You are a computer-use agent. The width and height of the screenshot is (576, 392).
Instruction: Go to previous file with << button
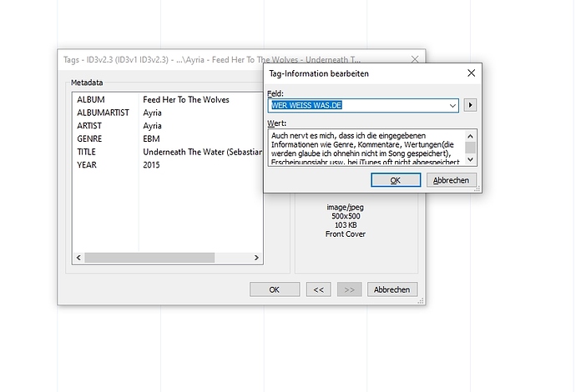(319, 289)
